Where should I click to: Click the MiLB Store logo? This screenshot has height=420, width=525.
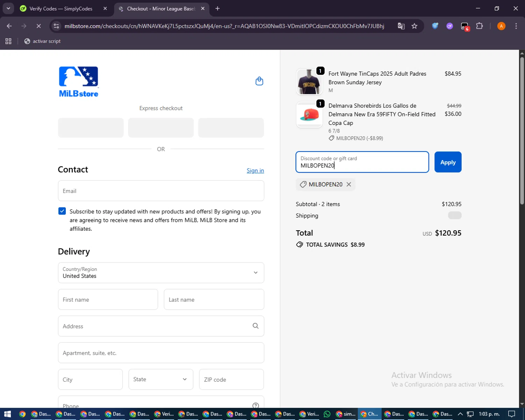click(79, 82)
